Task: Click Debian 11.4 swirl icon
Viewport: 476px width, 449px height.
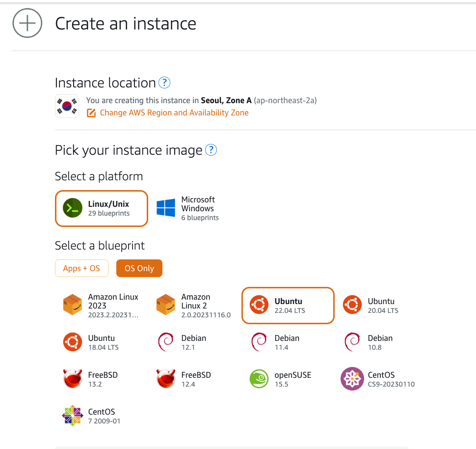Action: point(259,342)
